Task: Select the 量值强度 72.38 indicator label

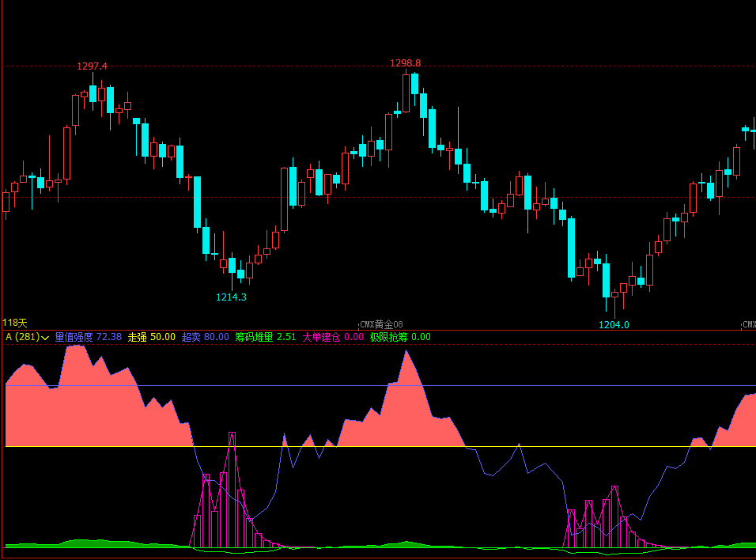Action: [89, 337]
